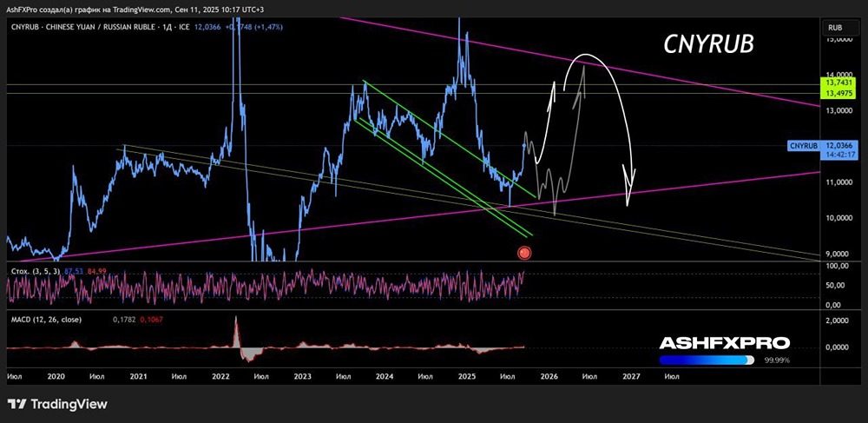Image resolution: width=868 pixels, height=423 pixels.
Task: Click the 2020 time axis label
Action: pos(56,376)
